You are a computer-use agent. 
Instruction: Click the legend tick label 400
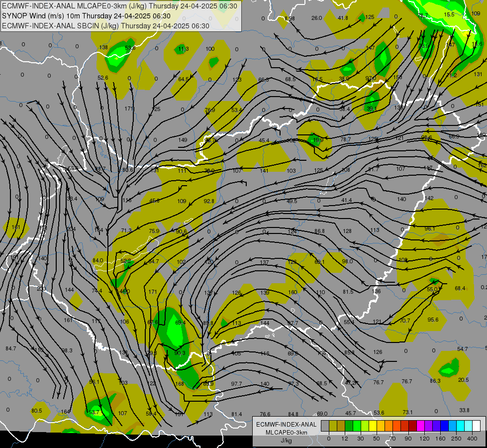coord(472,439)
